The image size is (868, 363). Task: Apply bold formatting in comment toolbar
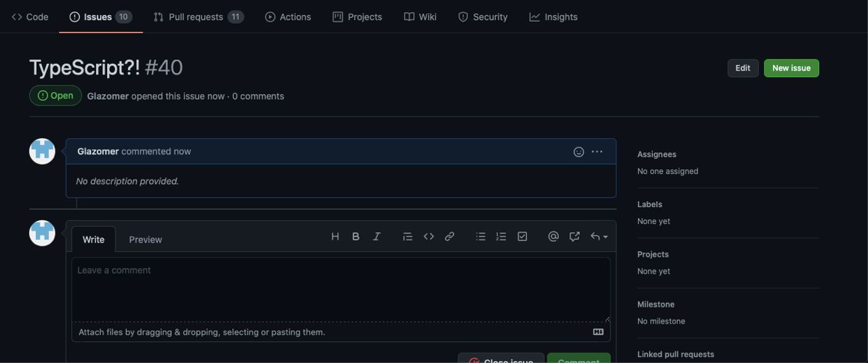pos(355,236)
